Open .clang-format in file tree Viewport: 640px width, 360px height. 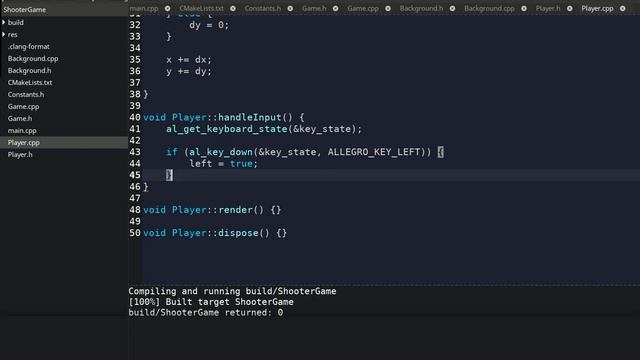coord(29,47)
